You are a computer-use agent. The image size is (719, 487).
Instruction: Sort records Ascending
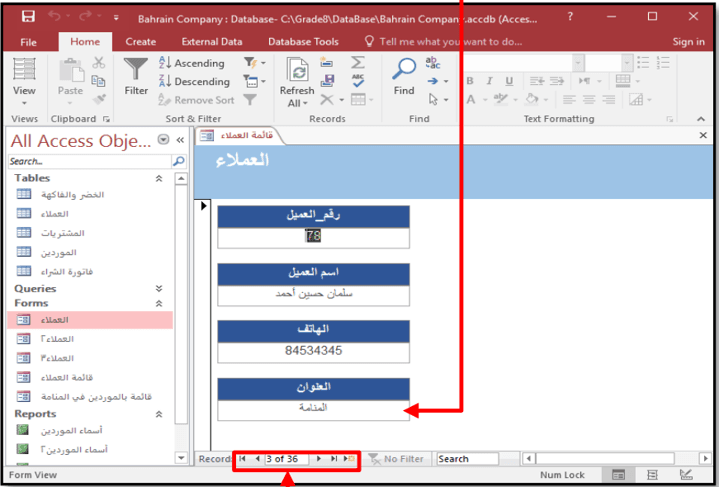pyautogui.click(x=192, y=63)
